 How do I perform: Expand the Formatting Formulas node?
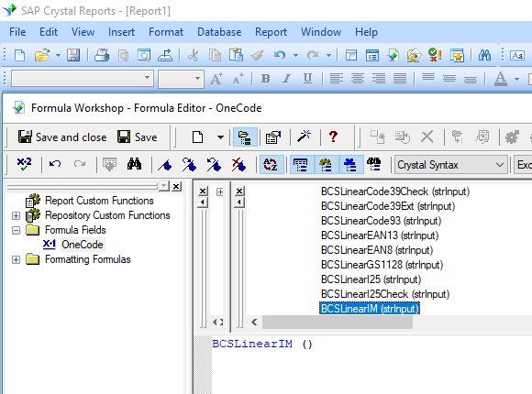16,259
